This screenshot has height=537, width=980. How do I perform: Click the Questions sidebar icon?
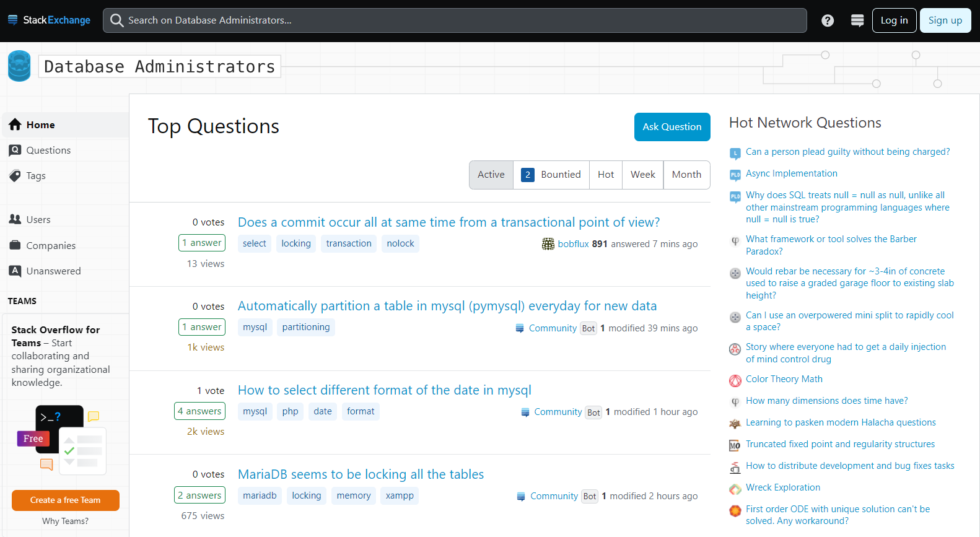(x=15, y=150)
